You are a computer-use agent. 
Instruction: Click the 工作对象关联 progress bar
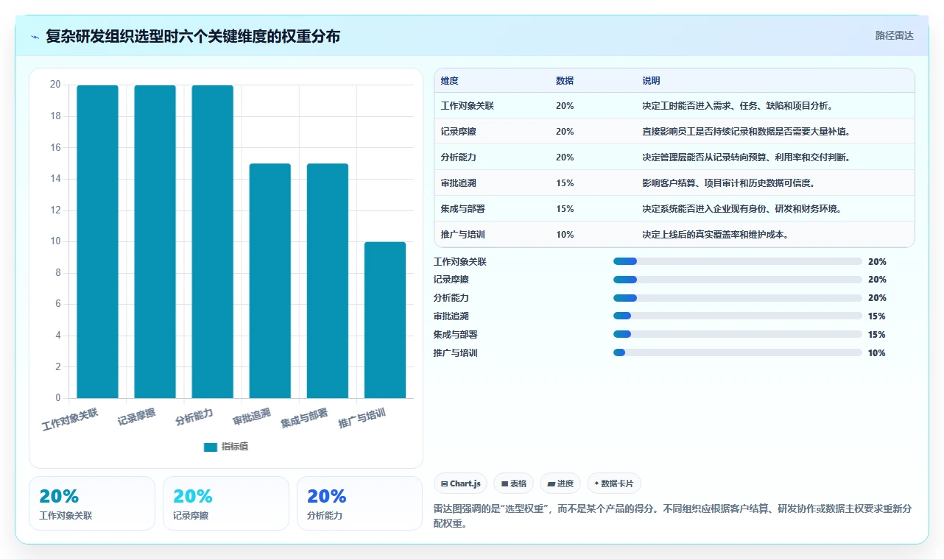738,261
